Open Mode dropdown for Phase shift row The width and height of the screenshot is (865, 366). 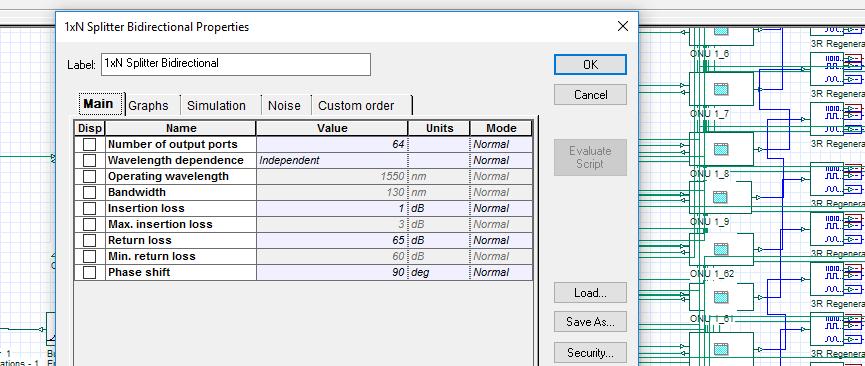click(x=501, y=273)
